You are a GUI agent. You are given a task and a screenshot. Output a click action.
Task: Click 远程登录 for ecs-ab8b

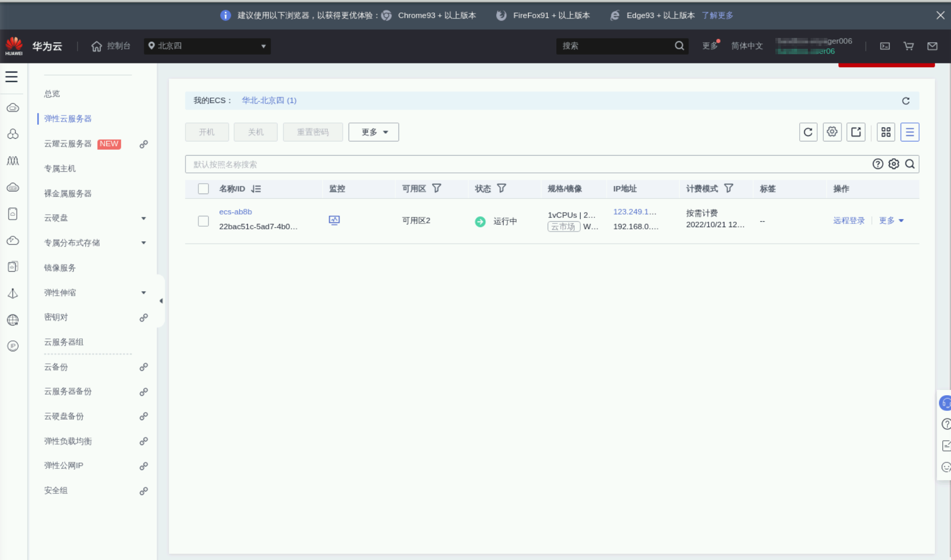coord(849,221)
